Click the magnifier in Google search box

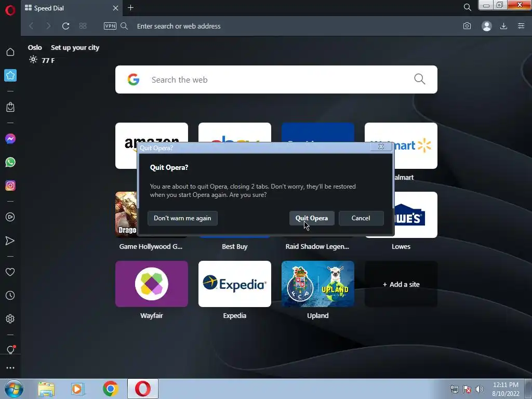click(419, 79)
